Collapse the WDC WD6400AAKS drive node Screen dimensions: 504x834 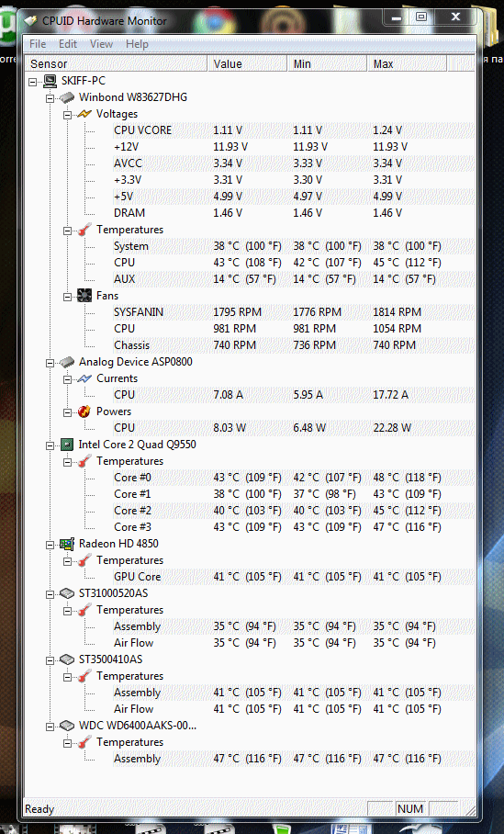[x=50, y=727]
